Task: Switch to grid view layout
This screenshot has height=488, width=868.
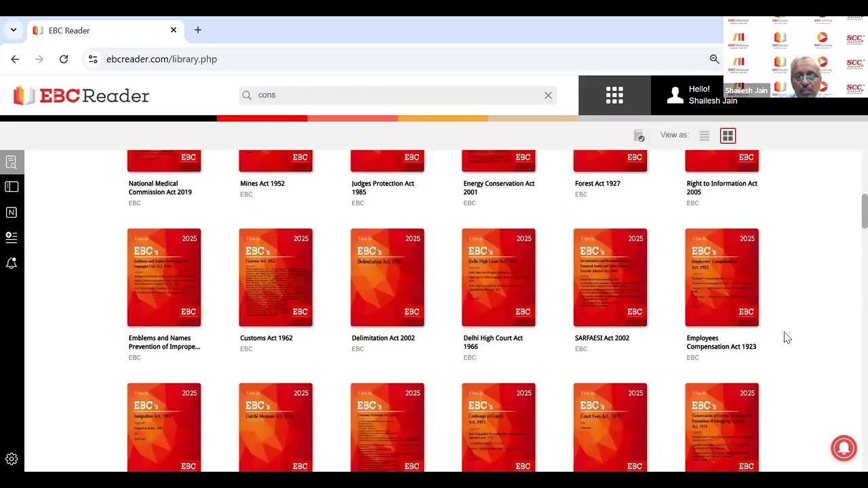Action: pyautogui.click(x=728, y=136)
